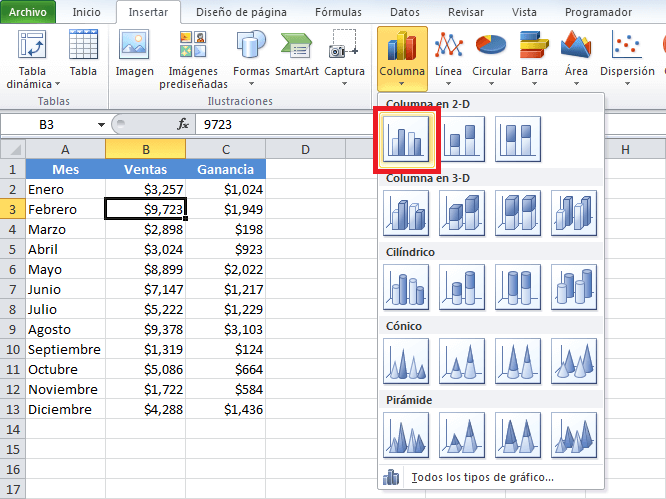
Task: Select the $3,103 Ganancia cell
Action: point(226,330)
